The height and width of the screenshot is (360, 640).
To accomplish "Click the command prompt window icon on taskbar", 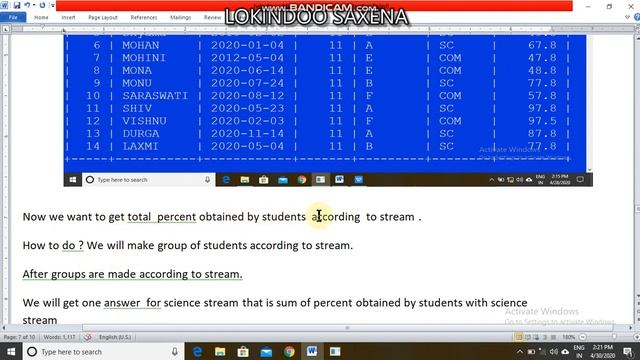I will 335,351.
